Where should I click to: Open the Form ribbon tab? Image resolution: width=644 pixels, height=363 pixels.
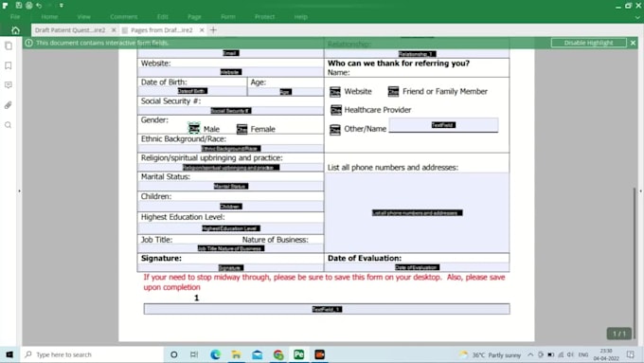(x=228, y=17)
